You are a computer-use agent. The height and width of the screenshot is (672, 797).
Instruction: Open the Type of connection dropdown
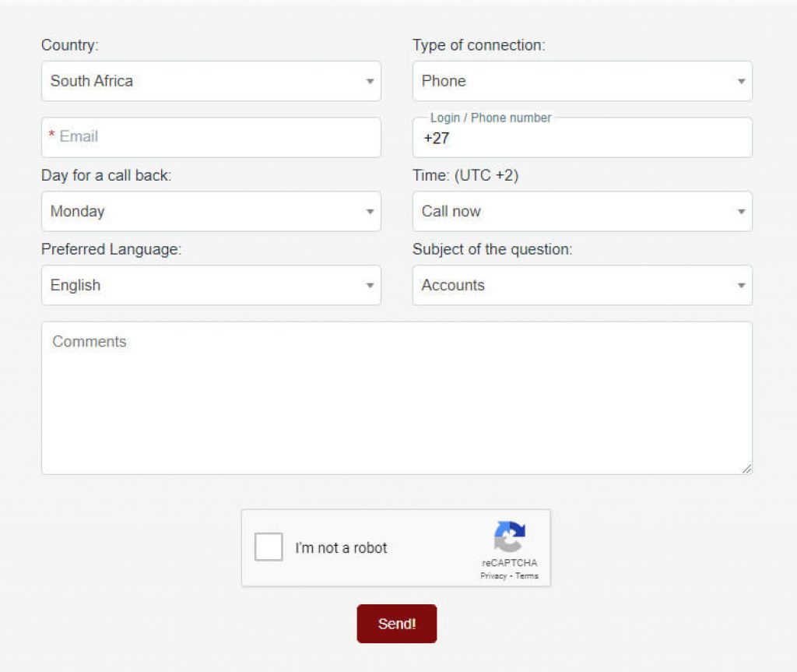point(581,81)
